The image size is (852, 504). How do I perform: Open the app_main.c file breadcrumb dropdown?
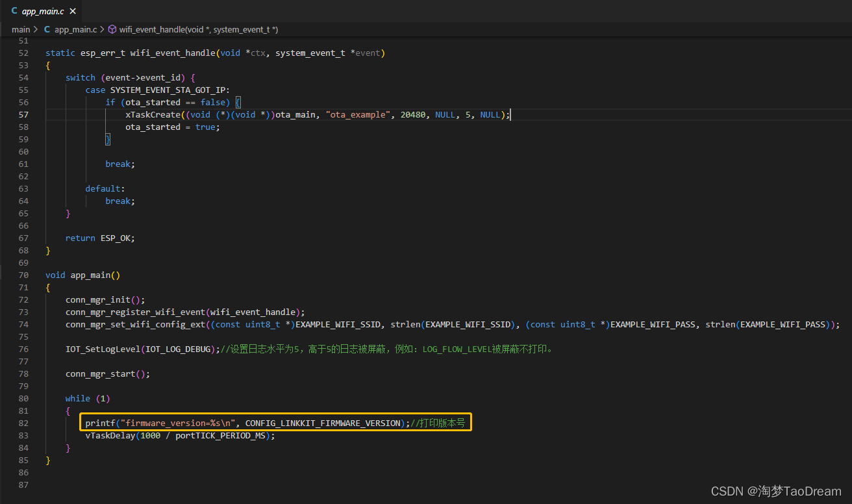pos(75,29)
